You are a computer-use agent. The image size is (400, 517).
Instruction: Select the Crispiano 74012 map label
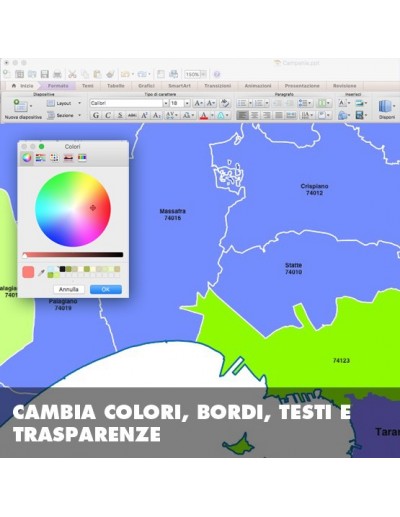click(x=314, y=189)
